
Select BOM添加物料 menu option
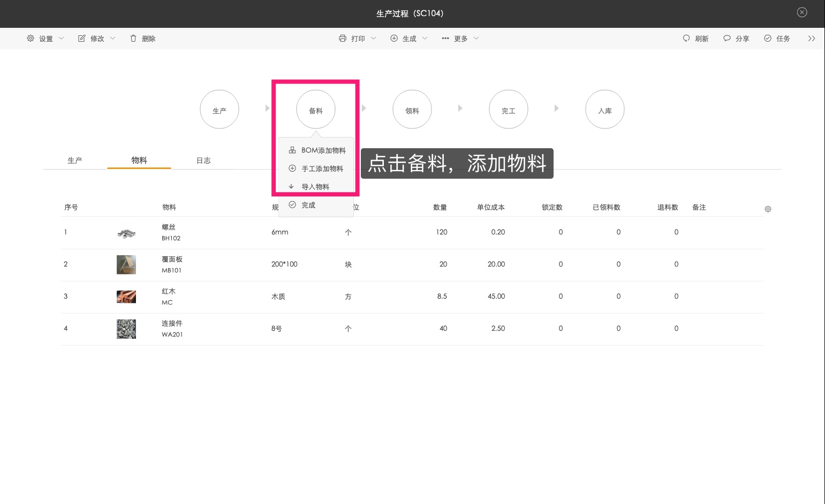pos(323,150)
